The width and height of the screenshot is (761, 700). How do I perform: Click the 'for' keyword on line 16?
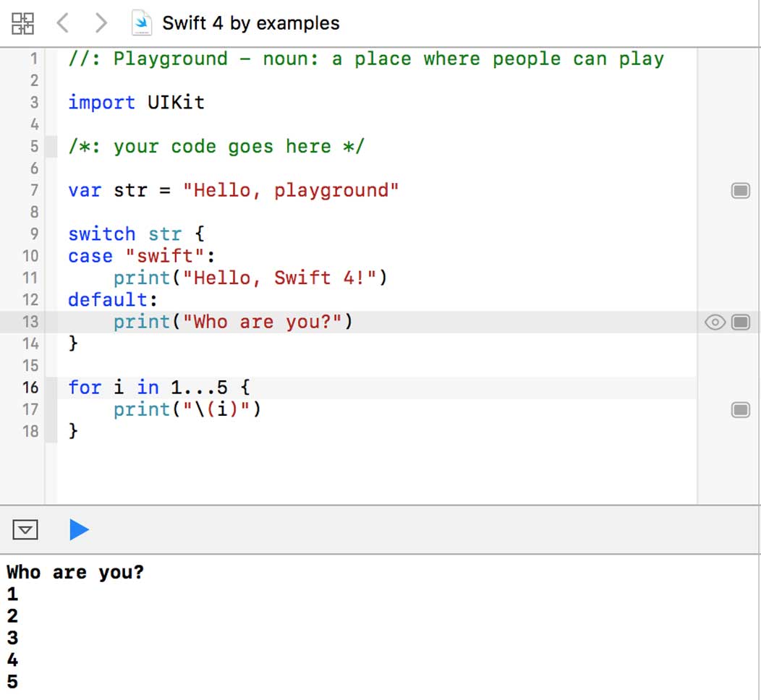tap(85, 388)
